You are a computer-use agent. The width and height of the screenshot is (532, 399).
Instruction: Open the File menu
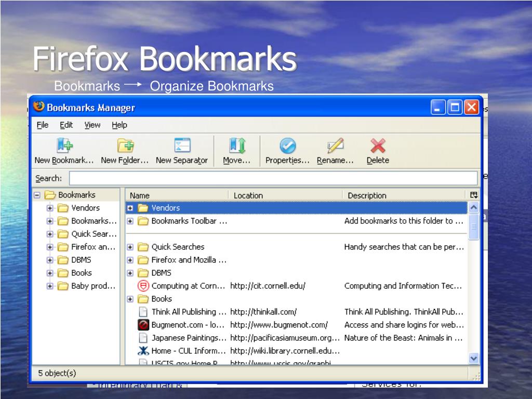point(43,125)
